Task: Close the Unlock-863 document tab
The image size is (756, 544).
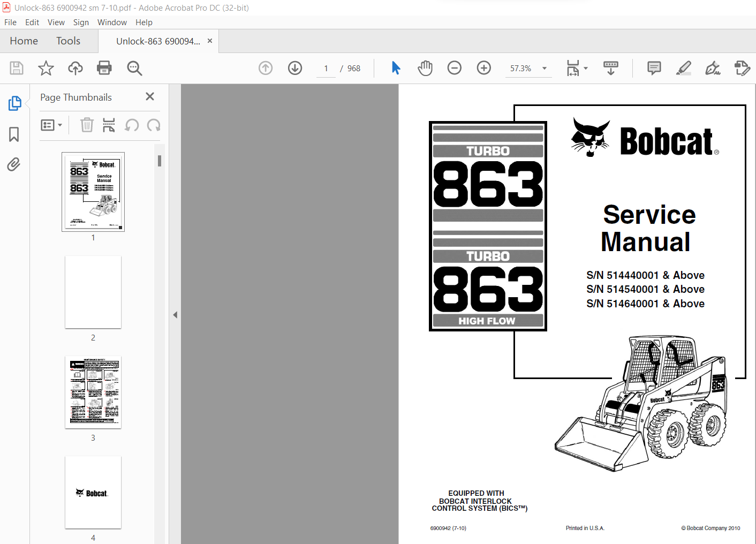Action: pyautogui.click(x=210, y=41)
